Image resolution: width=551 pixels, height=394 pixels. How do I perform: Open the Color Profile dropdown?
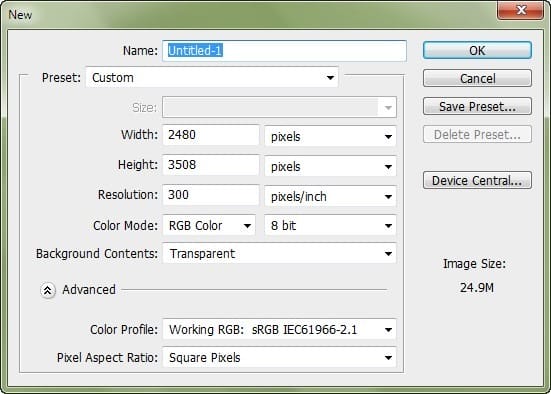279,329
